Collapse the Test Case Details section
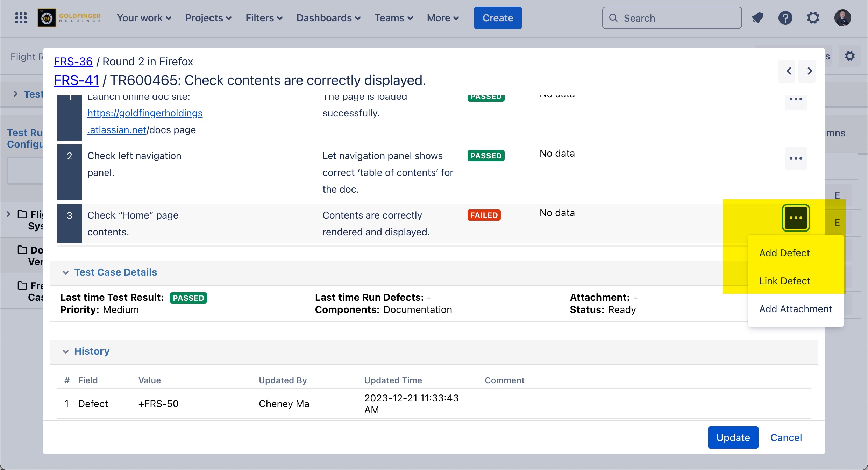868x470 pixels. pos(66,272)
